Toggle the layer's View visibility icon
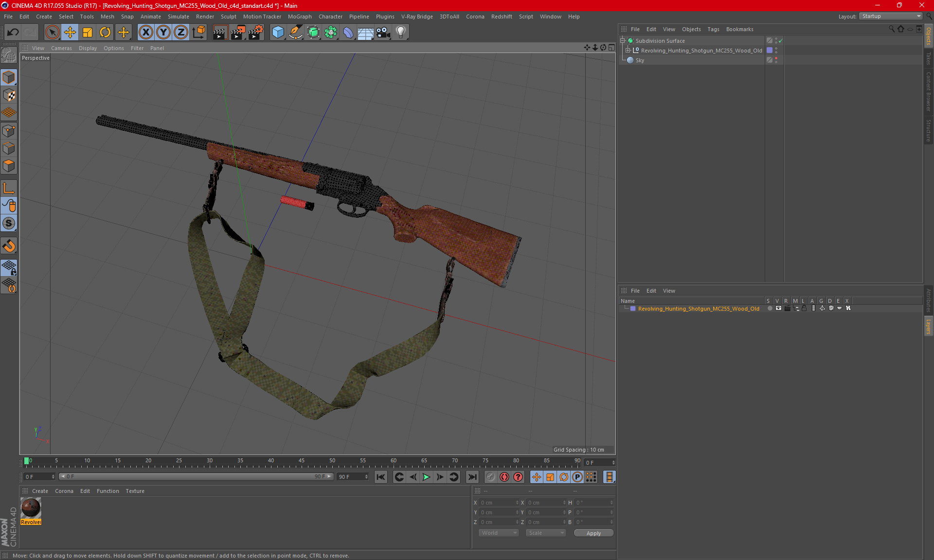This screenshot has width=934, height=560. tap(778, 308)
